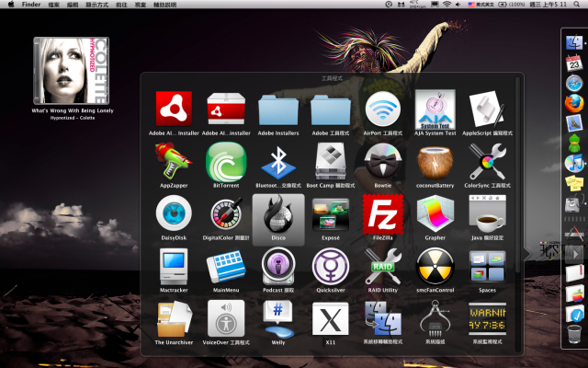Image resolution: width=588 pixels, height=368 pixels.
Task: Launch Podcast 擷取
Action: click(x=278, y=267)
